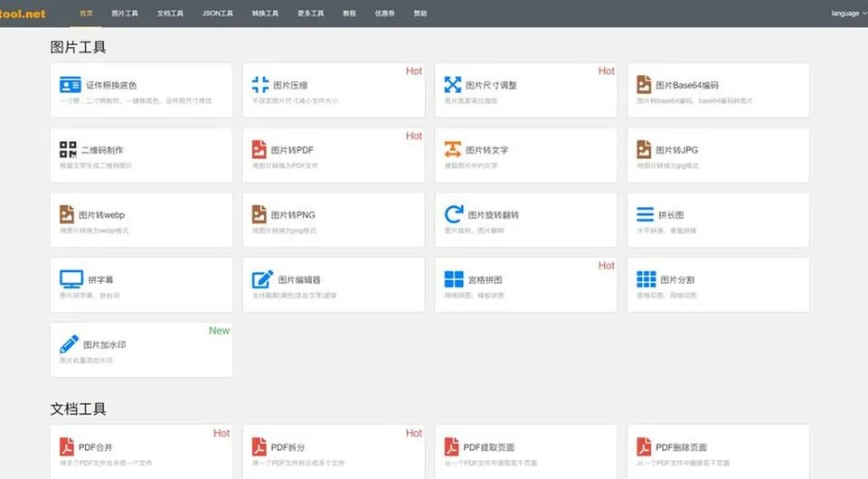This screenshot has width=868, height=479.
Task: Open the 证件照换底色 tool link
Action: pos(111,85)
